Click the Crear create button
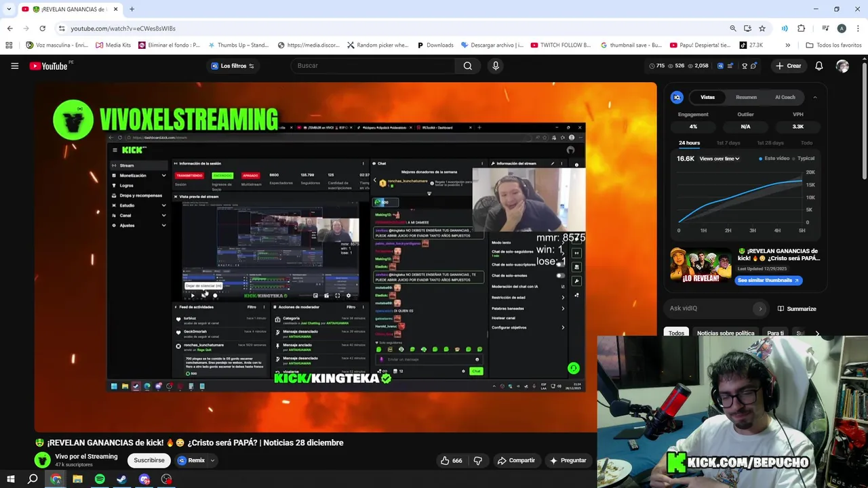Image resolution: width=868 pixels, height=488 pixels. tap(789, 66)
